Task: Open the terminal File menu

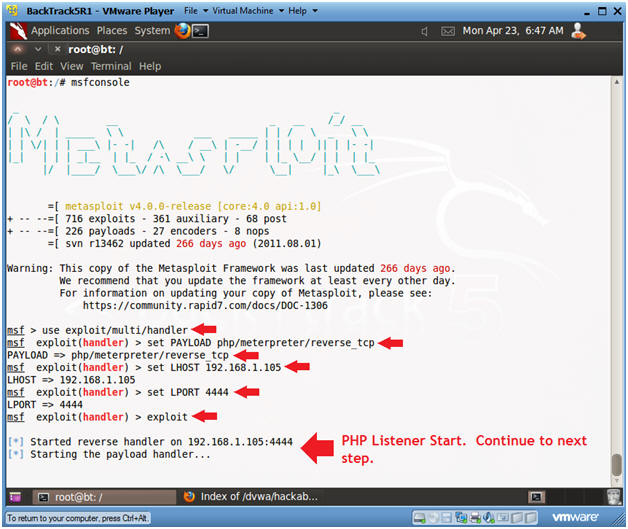Action: (x=19, y=66)
